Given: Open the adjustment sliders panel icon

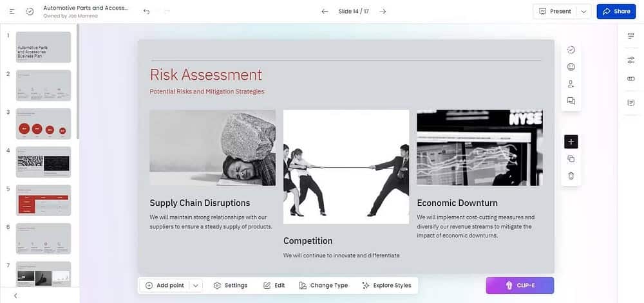Looking at the screenshot, I should [630, 60].
